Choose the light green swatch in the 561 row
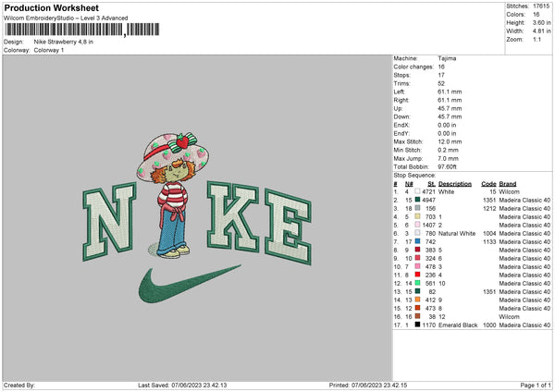Screen dimensions: 555x392 (x=418, y=283)
